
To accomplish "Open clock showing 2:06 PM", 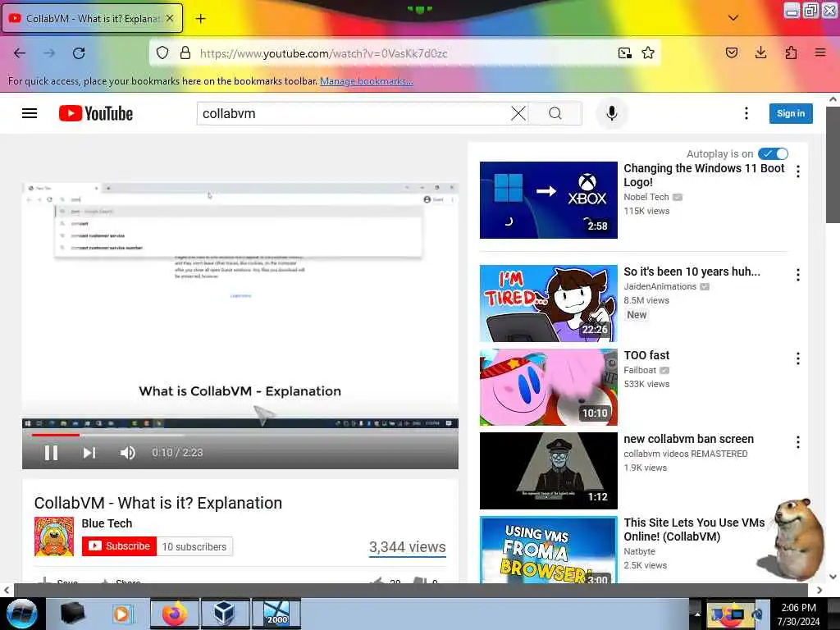I will pos(798,614).
